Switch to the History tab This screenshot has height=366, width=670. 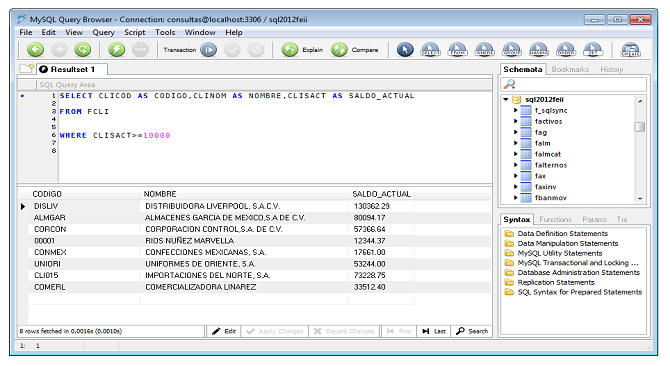611,69
